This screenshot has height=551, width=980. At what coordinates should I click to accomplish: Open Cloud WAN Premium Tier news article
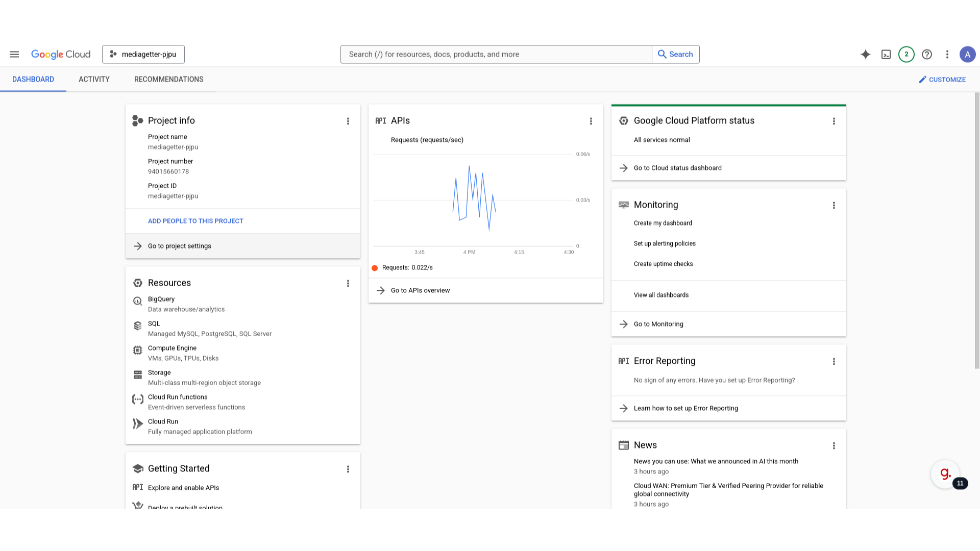point(728,490)
